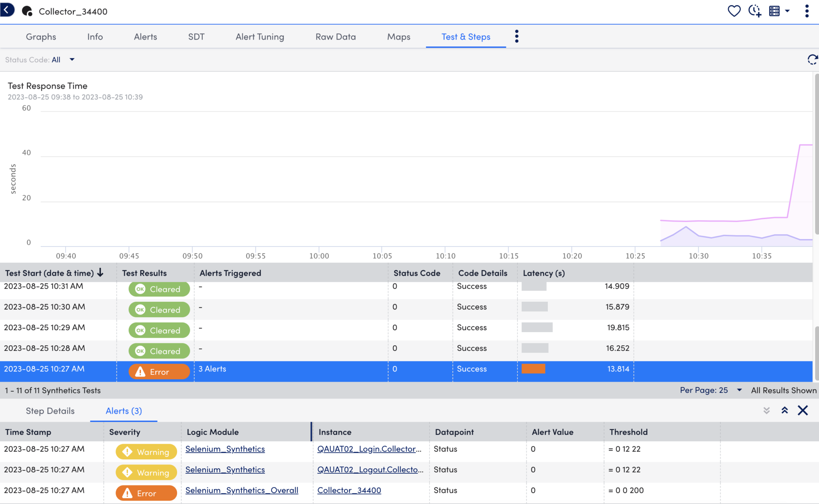This screenshot has height=504, width=819.
Task: Select the 2023-08-25 10:29 AM test row
Action: (x=44, y=328)
